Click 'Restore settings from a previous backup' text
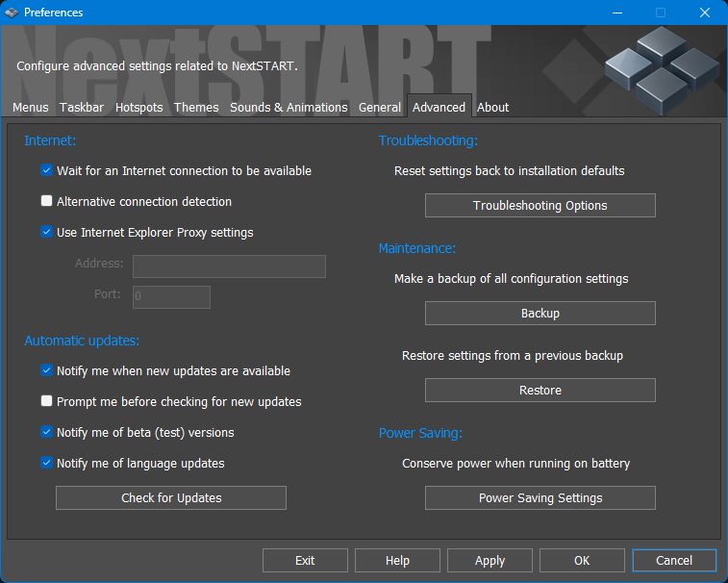The image size is (728, 583). click(513, 356)
